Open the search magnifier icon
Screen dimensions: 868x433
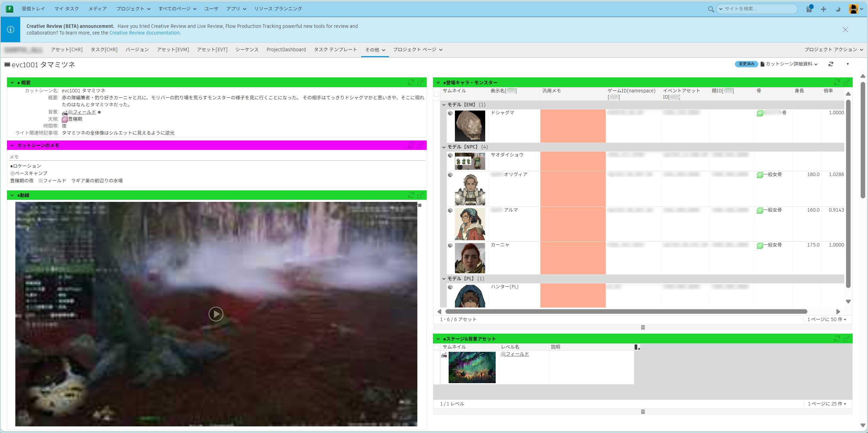click(711, 9)
